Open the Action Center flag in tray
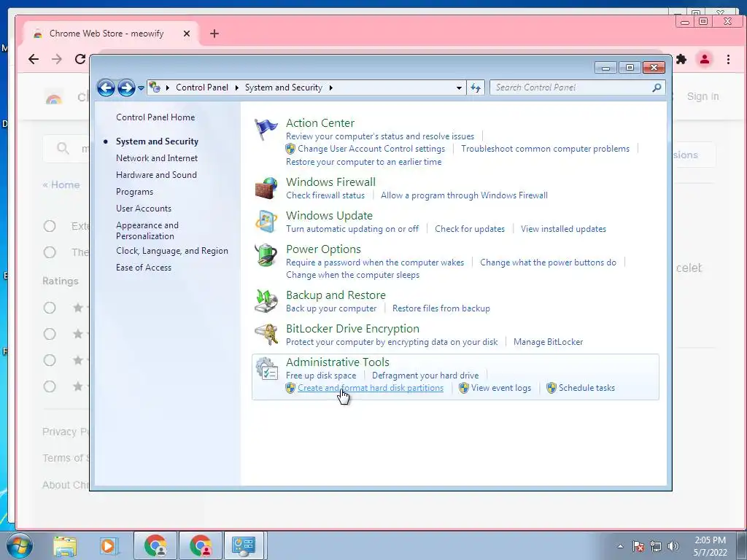 pos(638,546)
